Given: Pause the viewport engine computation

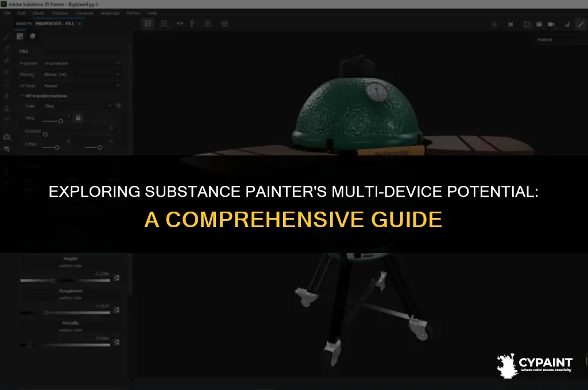Looking at the screenshot, I should coord(510,24).
